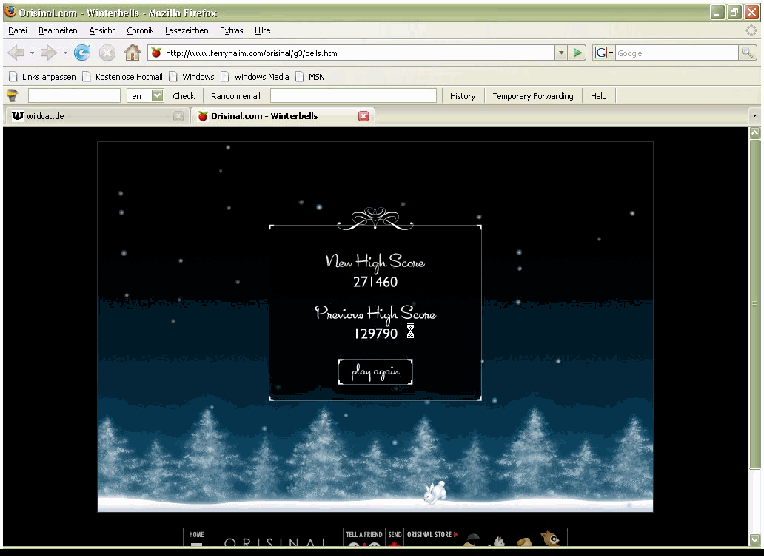
Task: Select the Orisinal.com - Winterbells tab
Action: coord(283,116)
